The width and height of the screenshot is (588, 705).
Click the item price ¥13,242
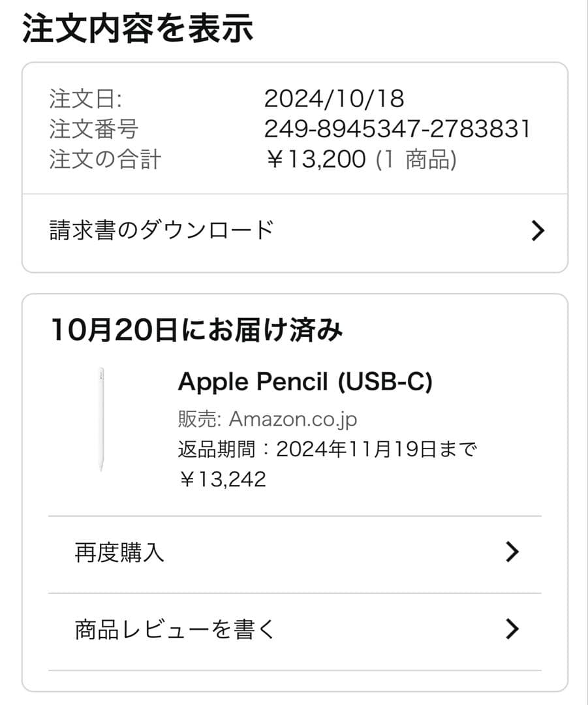click(x=223, y=479)
